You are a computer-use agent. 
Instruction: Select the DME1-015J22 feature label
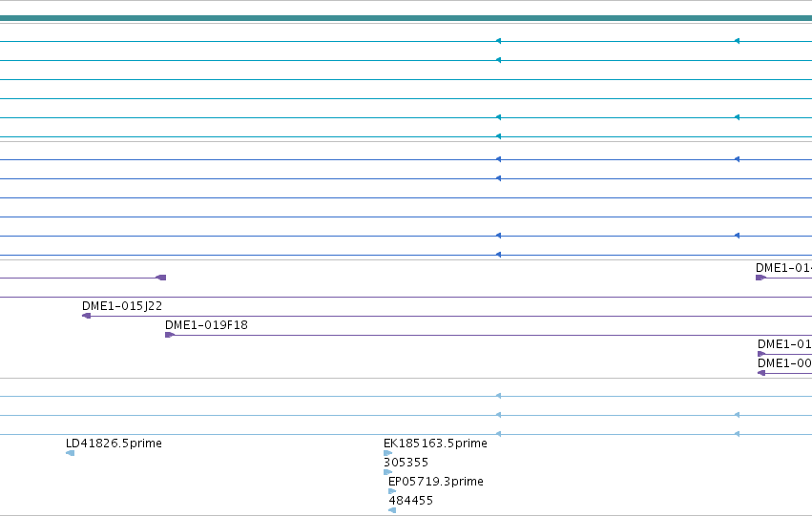point(122,306)
